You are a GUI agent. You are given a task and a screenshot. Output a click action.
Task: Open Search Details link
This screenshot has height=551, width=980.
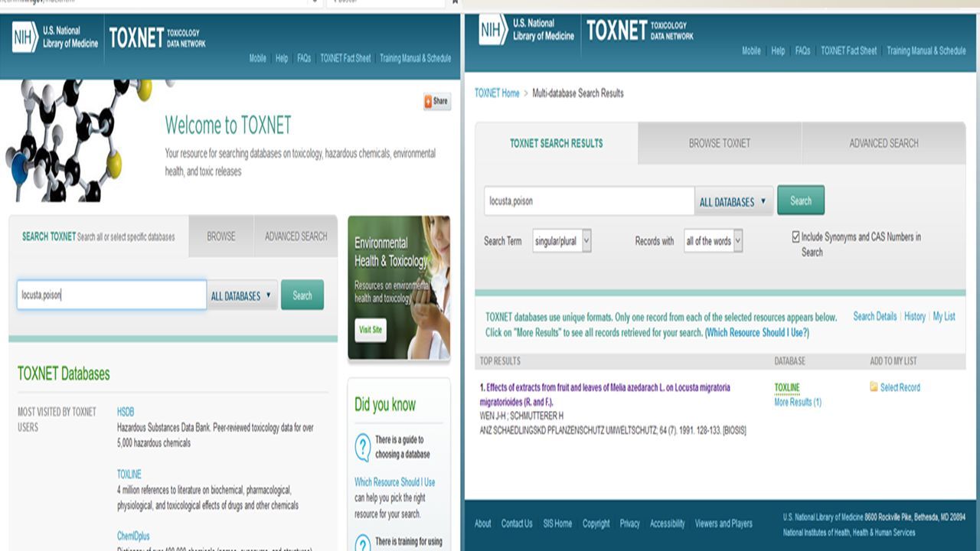click(875, 316)
